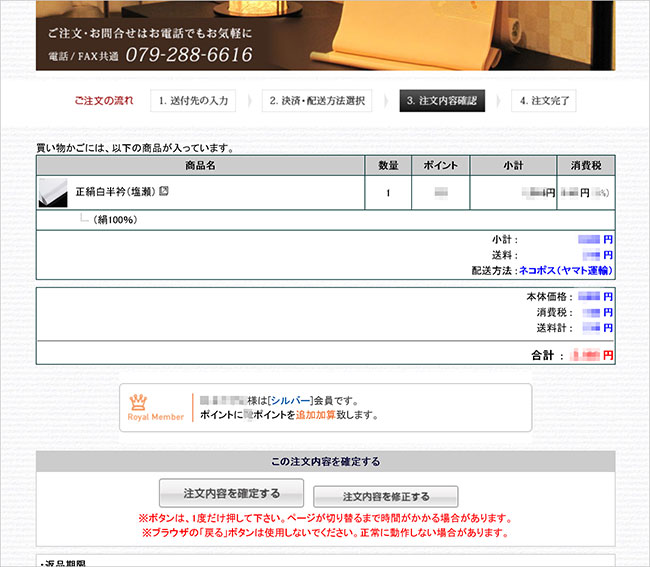This screenshot has height=567, width=650.
Task: Click the 数量 column header
Action: (388, 165)
